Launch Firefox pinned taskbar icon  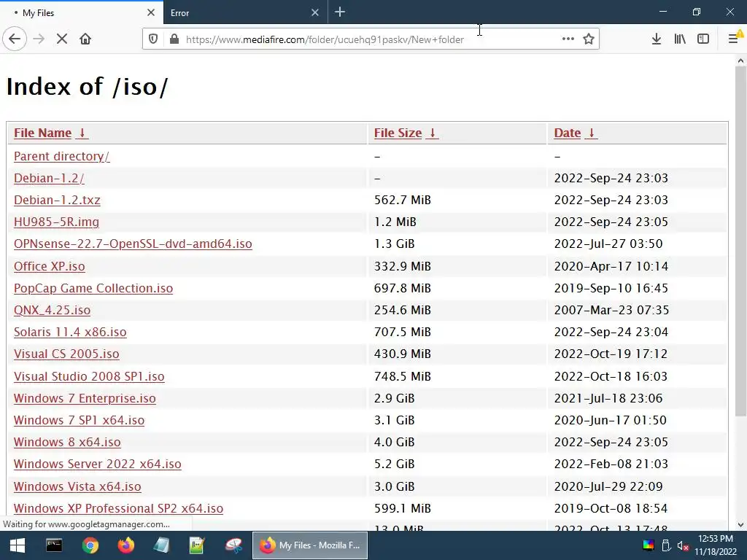coord(125,545)
